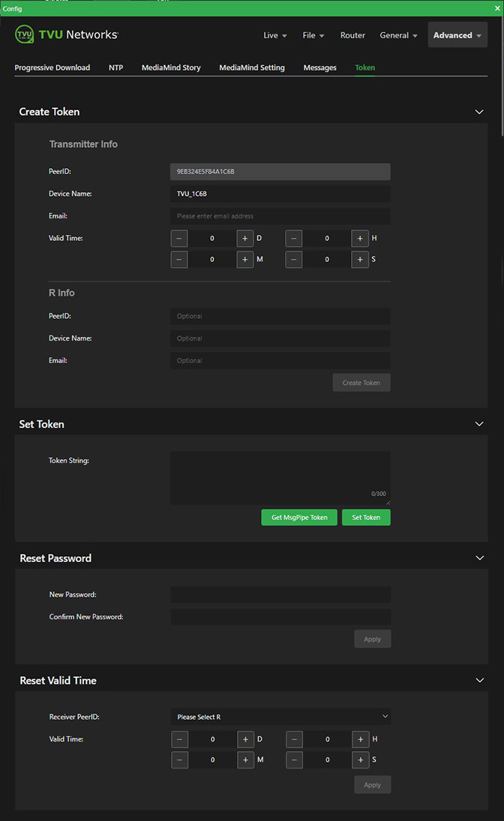Switch to the MediaMind Story tab
This screenshot has height=821, width=504.
pyautogui.click(x=171, y=68)
